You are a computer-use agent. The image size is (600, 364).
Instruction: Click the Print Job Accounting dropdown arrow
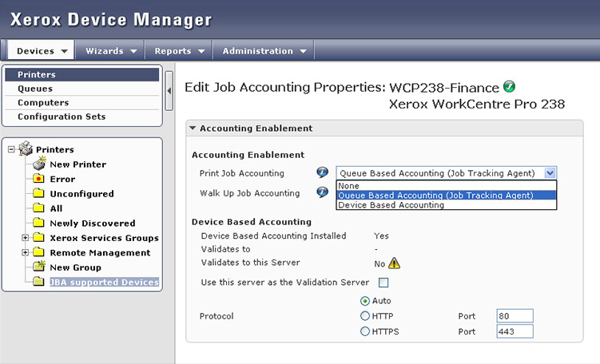coord(550,173)
